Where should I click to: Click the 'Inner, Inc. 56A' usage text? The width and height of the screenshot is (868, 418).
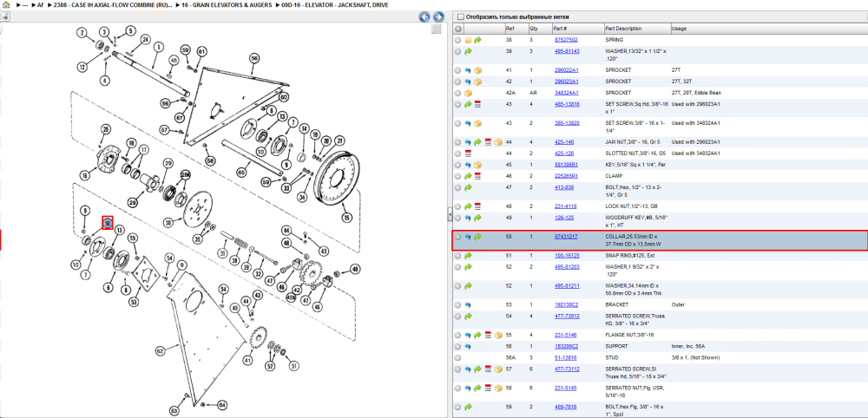coord(689,347)
